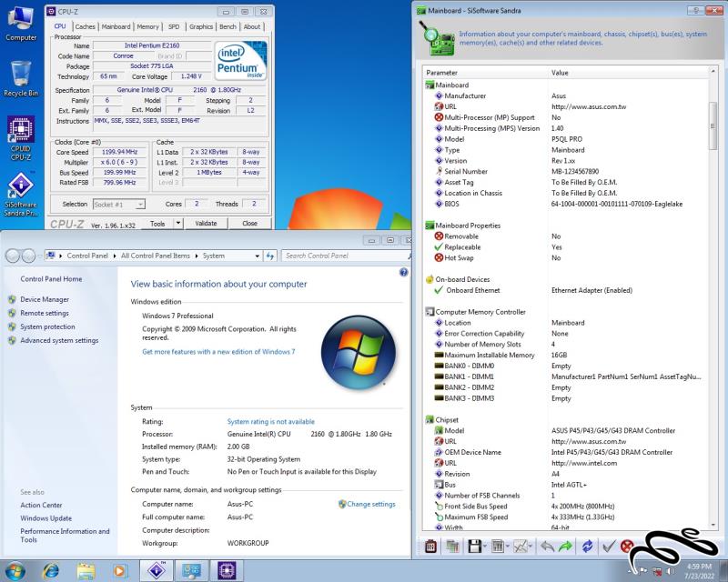Open System protection link

(47, 326)
